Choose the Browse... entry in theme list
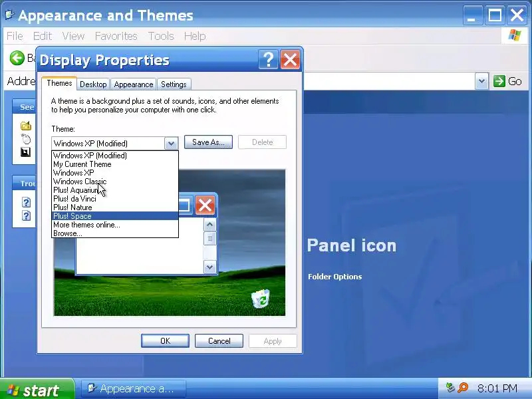The height and width of the screenshot is (399, 532). [x=115, y=233]
